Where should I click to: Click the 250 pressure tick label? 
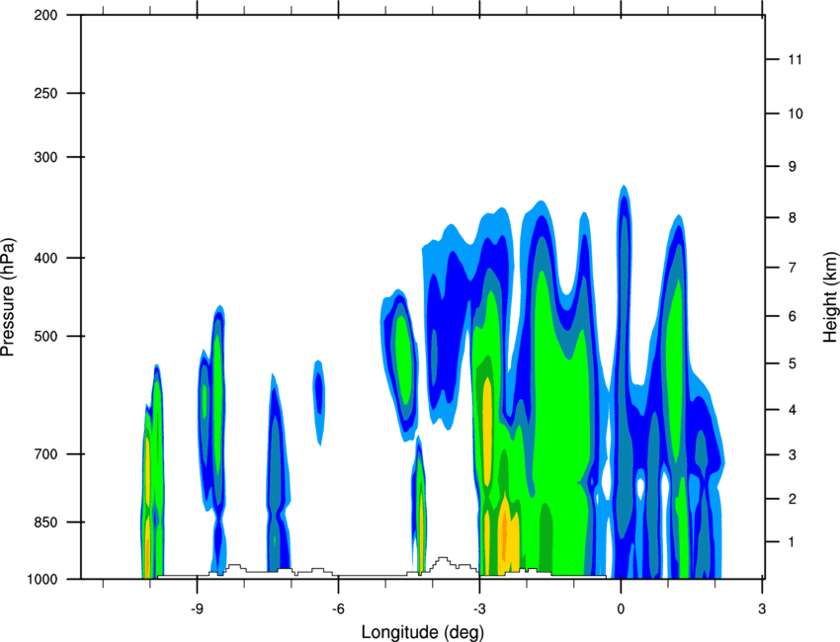45,93
